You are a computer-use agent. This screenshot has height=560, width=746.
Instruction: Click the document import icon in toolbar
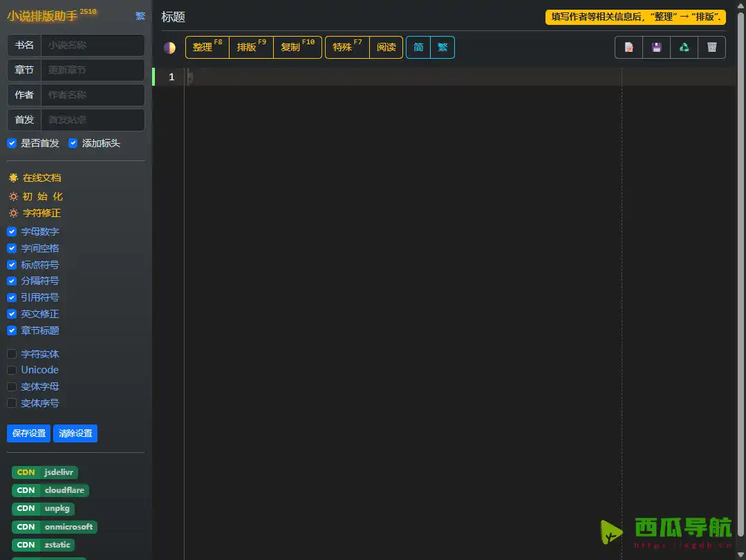point(629,48)
